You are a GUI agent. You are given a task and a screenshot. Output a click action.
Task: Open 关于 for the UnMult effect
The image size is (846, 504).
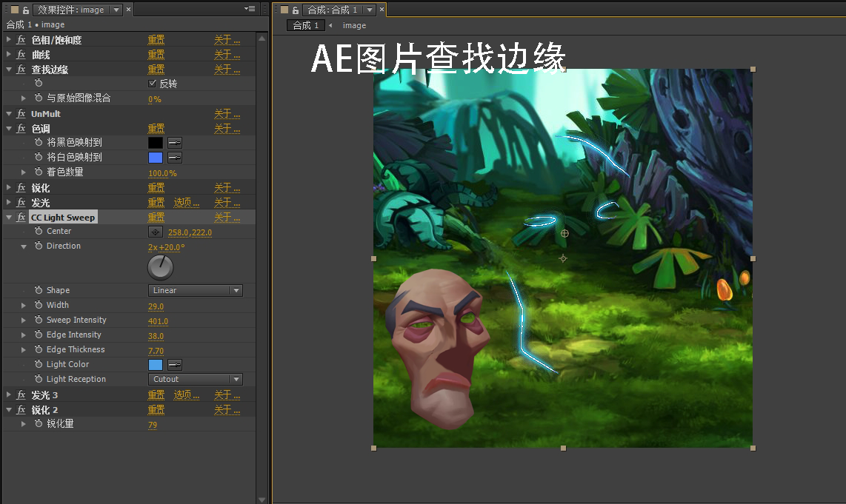tap(227, 114)
